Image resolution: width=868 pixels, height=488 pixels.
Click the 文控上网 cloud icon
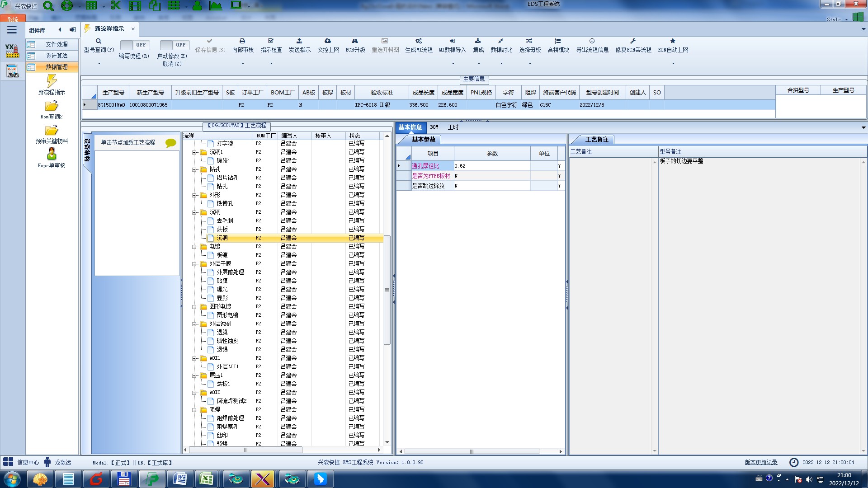pyautogui.click(x=328, y=41)
